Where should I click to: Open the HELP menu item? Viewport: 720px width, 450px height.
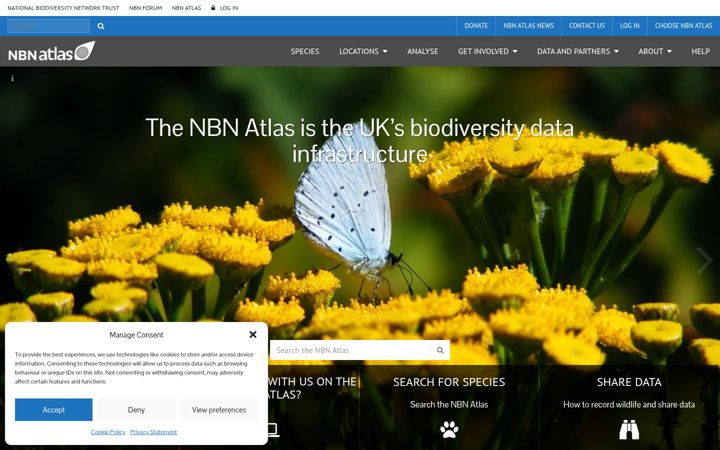(701, 51)
